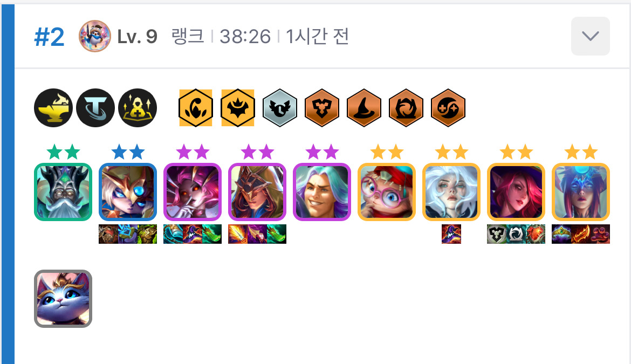Select the golden anvil augment icon

(x=53, y=108)
